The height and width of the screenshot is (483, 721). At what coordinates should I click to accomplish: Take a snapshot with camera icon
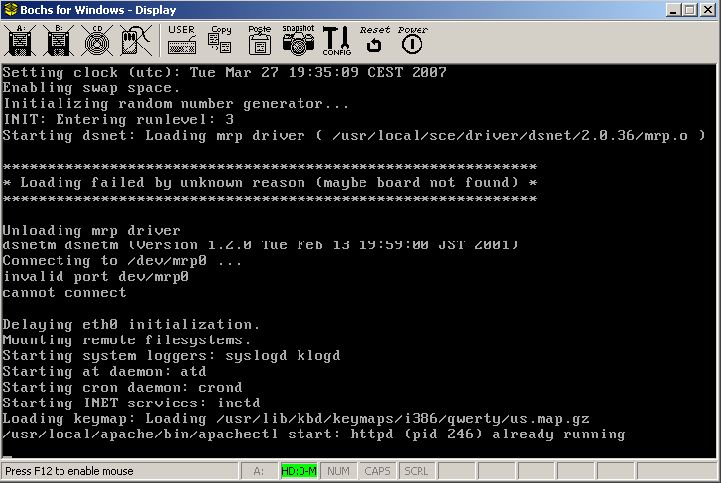click(x=298, y=40)
